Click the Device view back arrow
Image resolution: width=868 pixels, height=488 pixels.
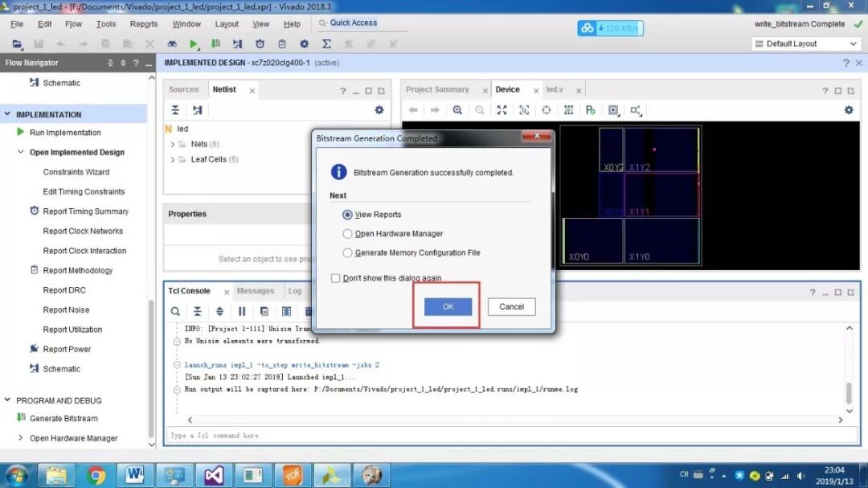tap(413, 109)
